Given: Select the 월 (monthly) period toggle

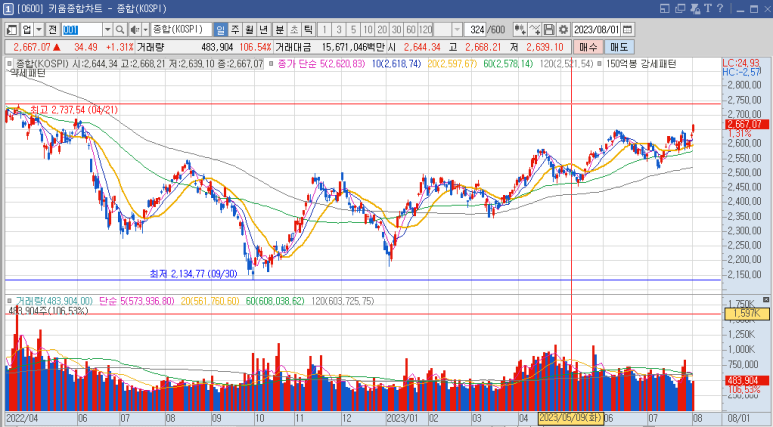Looking at the screenshot, I should (249, 30).
